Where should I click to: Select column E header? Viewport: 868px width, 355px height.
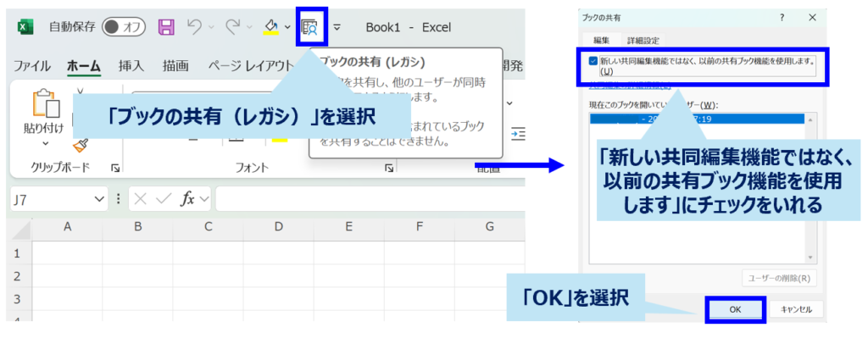click(x=348, y=226)
